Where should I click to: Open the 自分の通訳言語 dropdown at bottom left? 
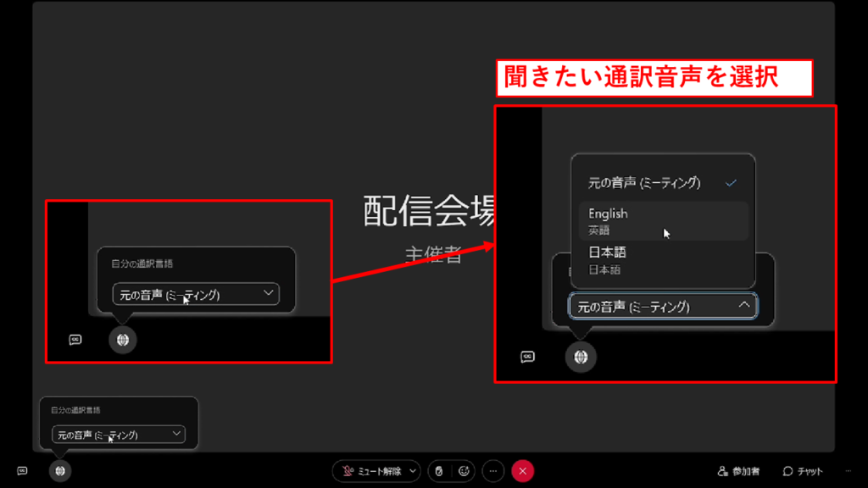[x=120, y=433]
